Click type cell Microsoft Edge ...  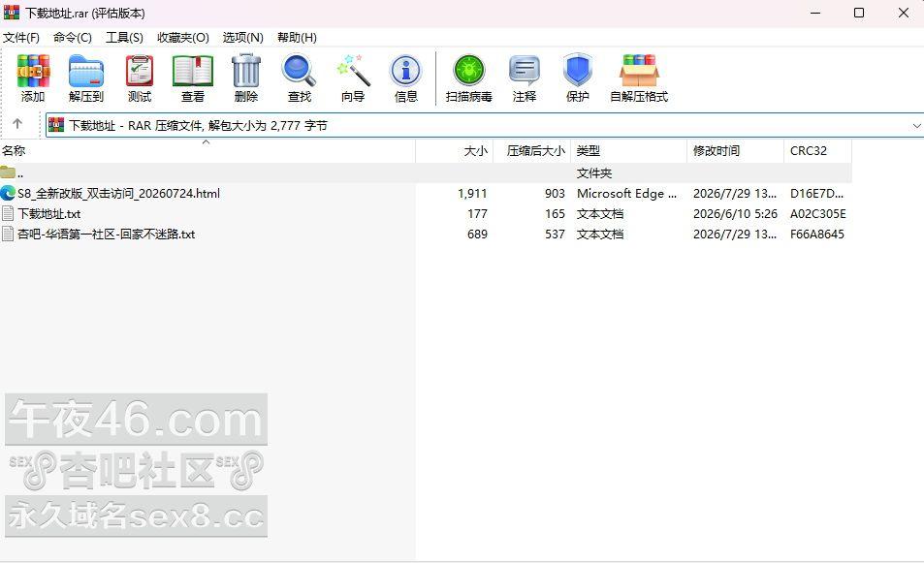tap(626, 193)
